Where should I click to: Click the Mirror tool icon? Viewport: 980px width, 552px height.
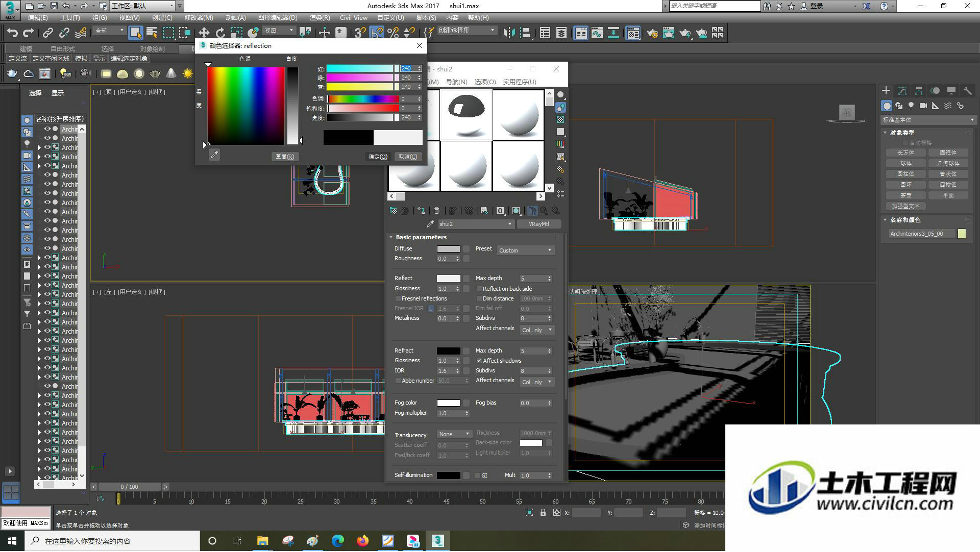509,33
